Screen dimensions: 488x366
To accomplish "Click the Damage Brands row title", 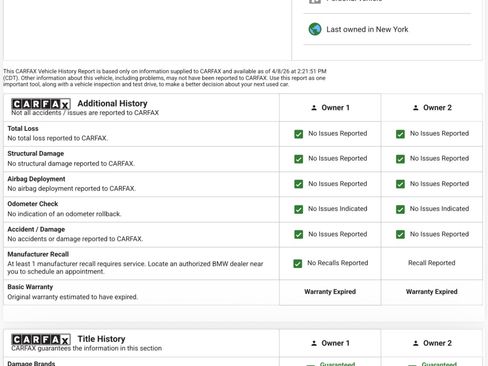I will [x=31, y=363].
